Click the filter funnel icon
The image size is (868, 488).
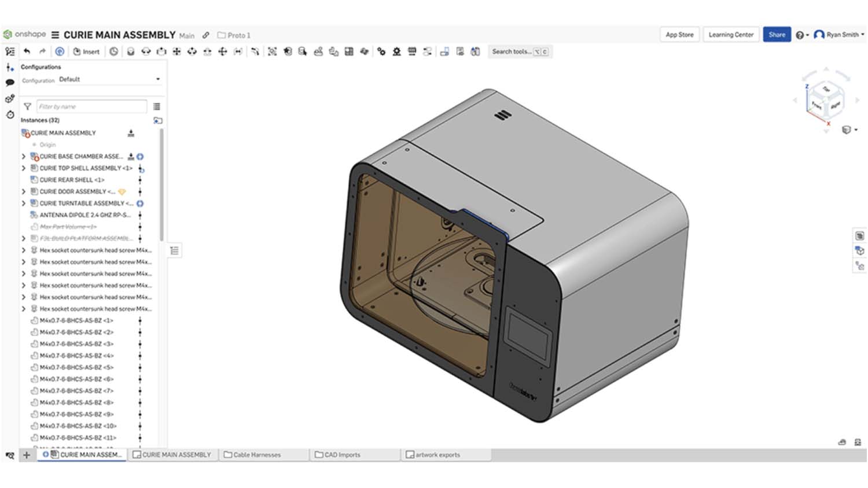point(27,106)
